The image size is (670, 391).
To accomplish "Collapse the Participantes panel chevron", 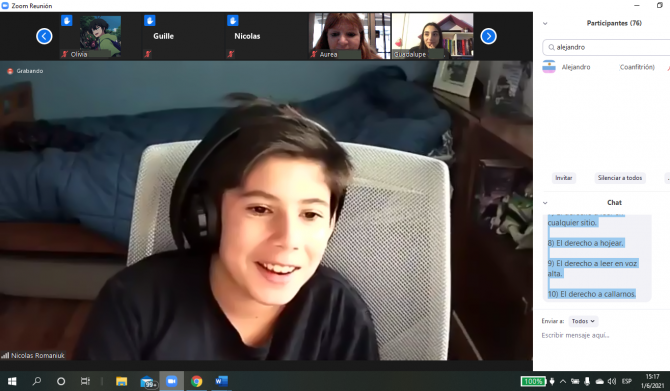I will pos(545,24).
